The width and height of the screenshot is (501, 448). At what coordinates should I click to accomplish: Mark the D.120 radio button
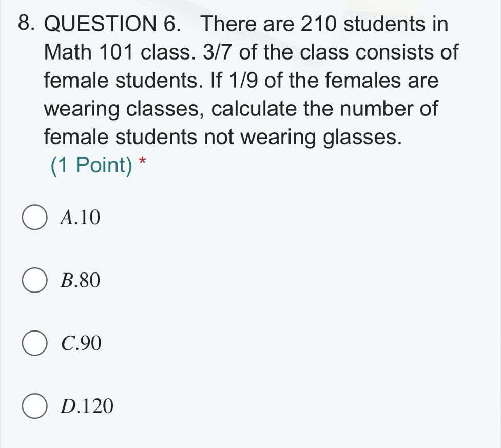coord(34,406)
